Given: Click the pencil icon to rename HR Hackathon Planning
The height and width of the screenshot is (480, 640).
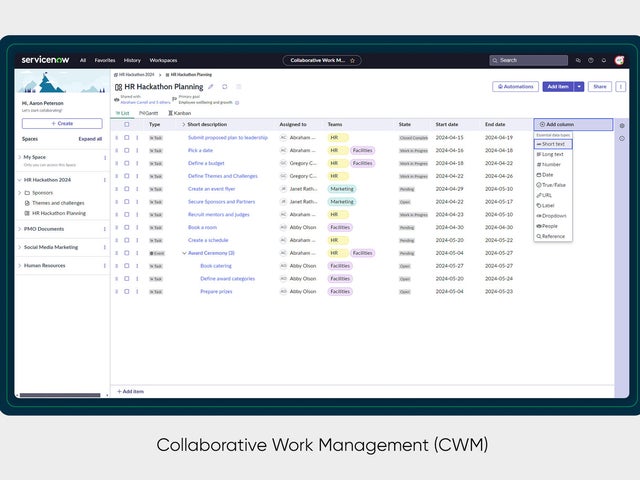Looking at the screenshot, I should tap(211, 87).
